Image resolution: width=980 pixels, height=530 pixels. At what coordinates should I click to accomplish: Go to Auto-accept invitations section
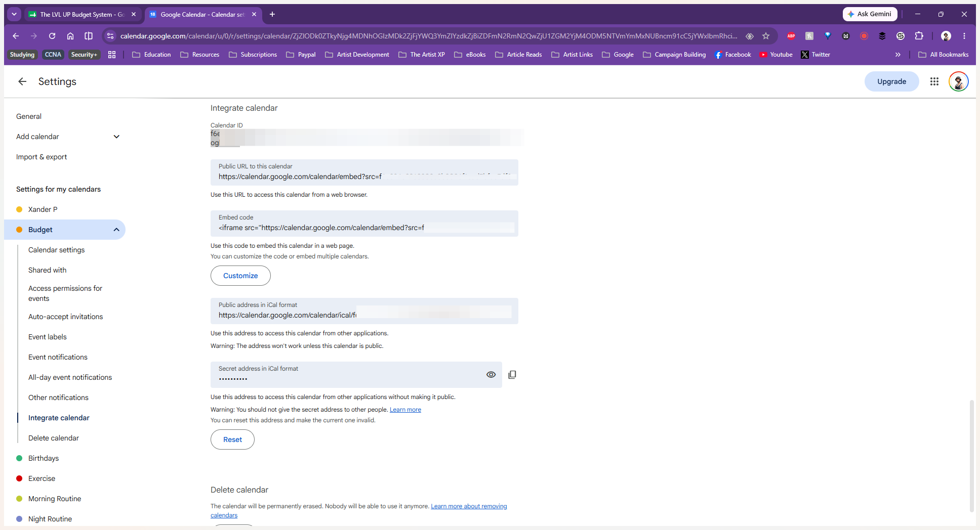click(65, 317)
